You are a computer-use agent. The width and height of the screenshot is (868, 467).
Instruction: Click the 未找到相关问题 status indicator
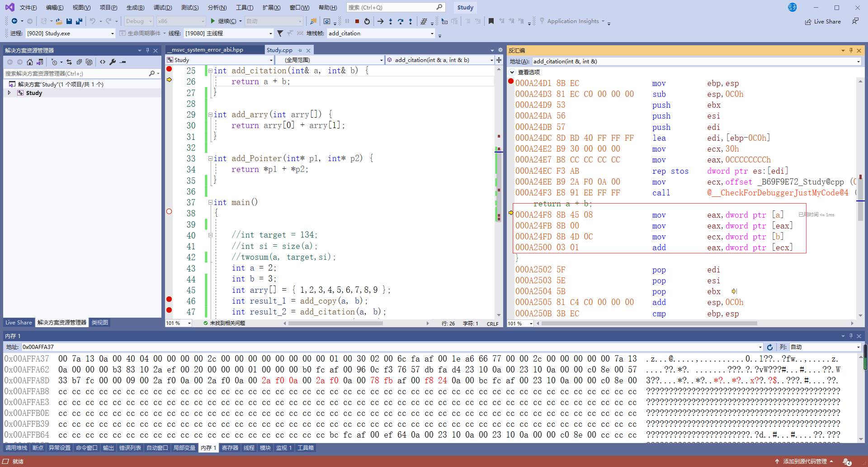click(224, 324)
